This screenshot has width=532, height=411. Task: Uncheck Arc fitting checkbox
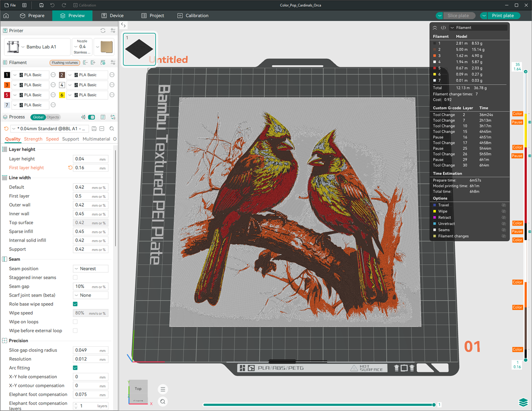75,368
